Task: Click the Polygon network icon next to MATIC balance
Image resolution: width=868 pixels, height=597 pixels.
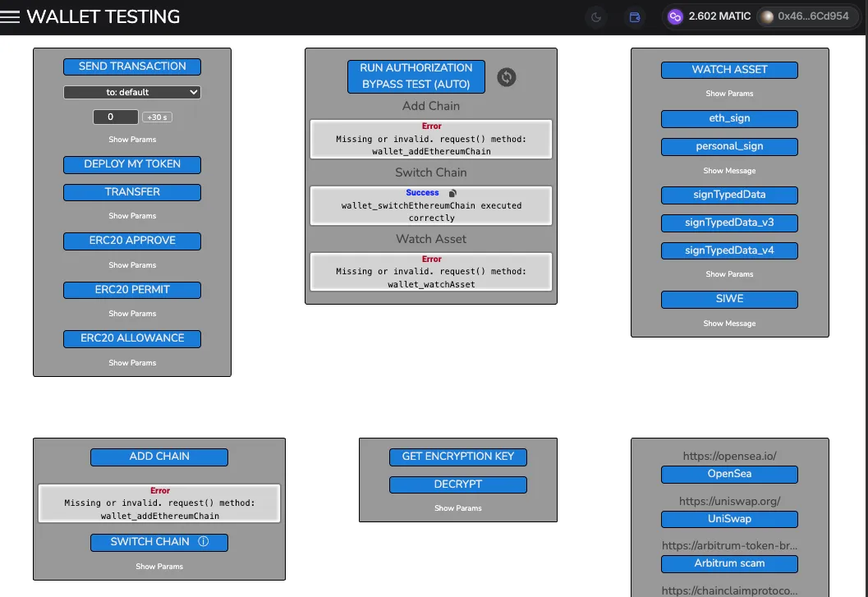Action: (675, 16)
